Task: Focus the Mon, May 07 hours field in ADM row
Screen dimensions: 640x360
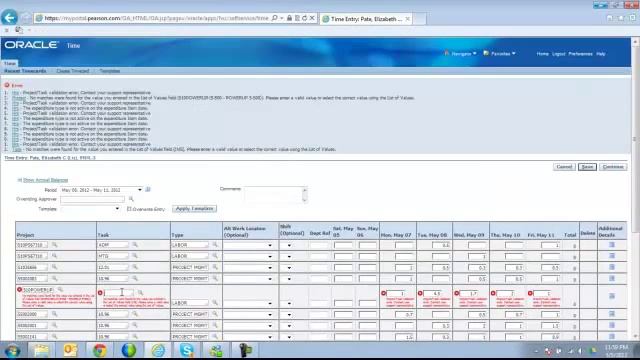Action: (x=404, y=245)
